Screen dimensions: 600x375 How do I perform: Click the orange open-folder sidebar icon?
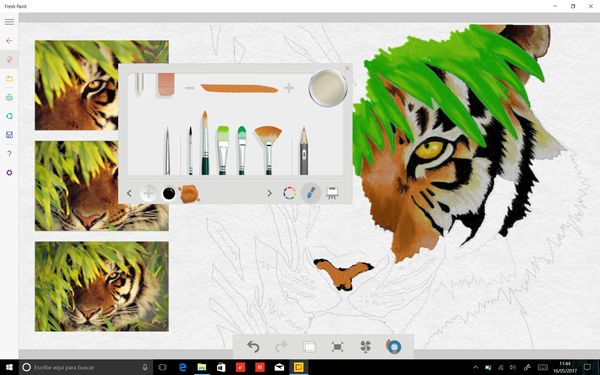click(x=9, y=78)
